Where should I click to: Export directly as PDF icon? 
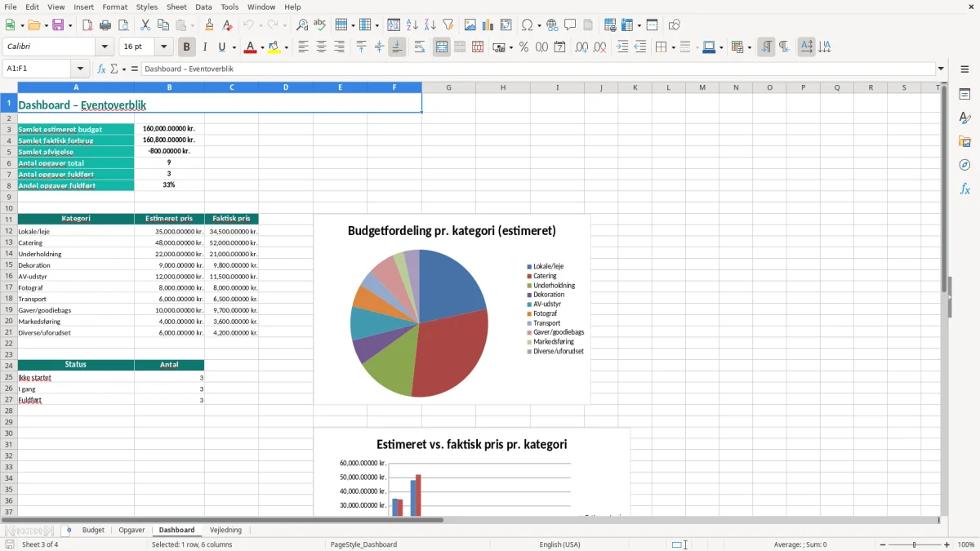click(x=87, y=25)
